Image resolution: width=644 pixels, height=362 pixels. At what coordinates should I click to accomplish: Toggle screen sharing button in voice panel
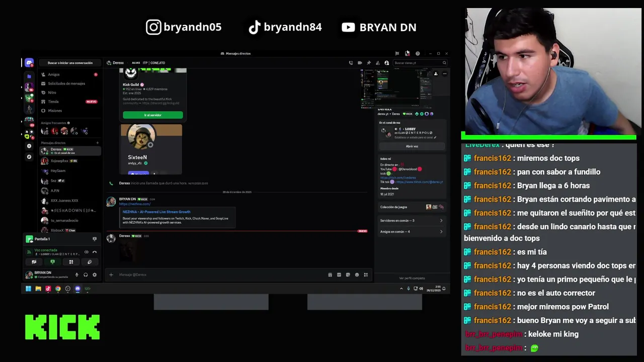click(52, 262)
